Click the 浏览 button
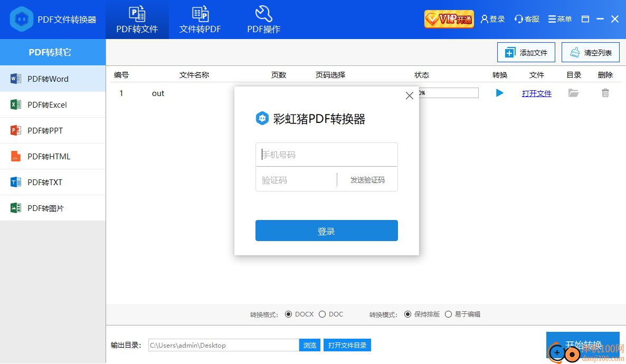 pyautogui.click(x=310, y=345)
